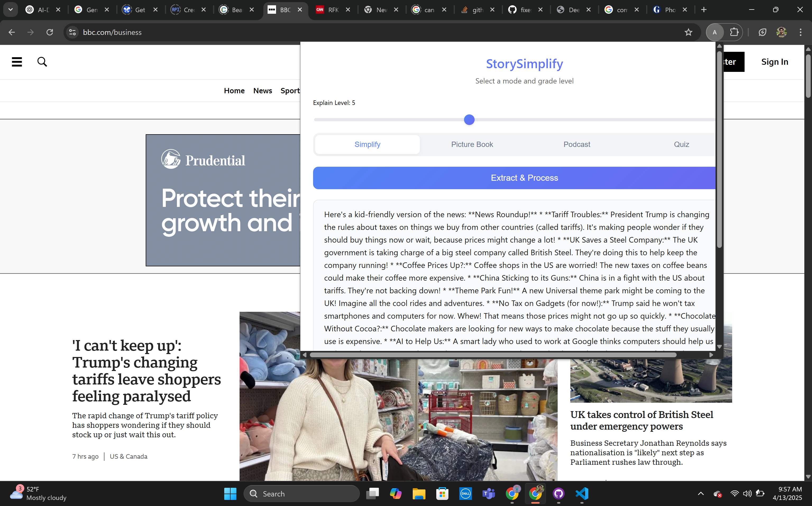
Task: Switch to Picture Book mode
Action: point(472,145)
